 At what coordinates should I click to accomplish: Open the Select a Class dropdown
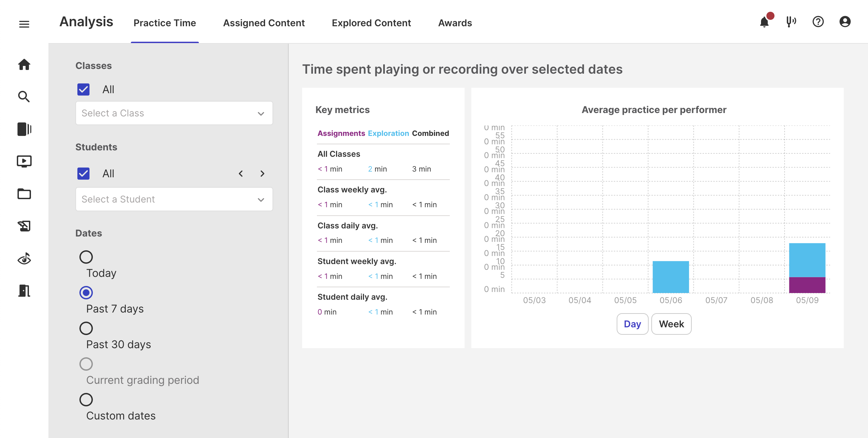click(x=174, y=113)
